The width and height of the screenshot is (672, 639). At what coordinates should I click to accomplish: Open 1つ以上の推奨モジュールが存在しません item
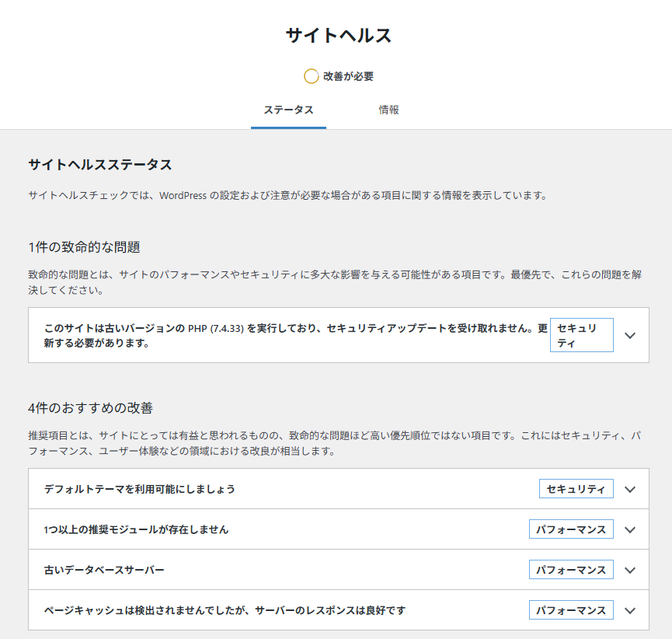(x=137, y=529)
